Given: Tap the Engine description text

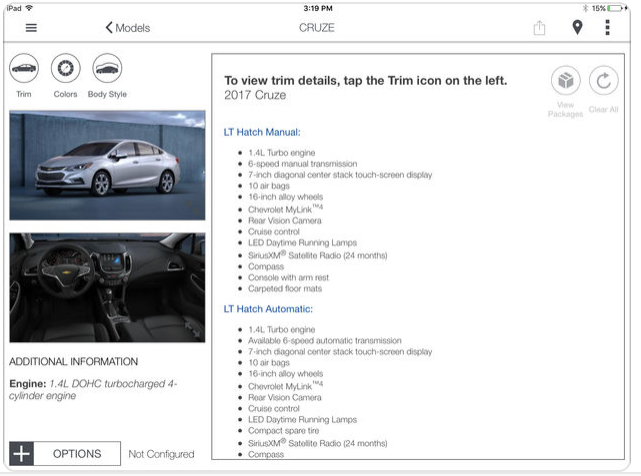Looking at the screenshot, I should (x=93, y=390).
